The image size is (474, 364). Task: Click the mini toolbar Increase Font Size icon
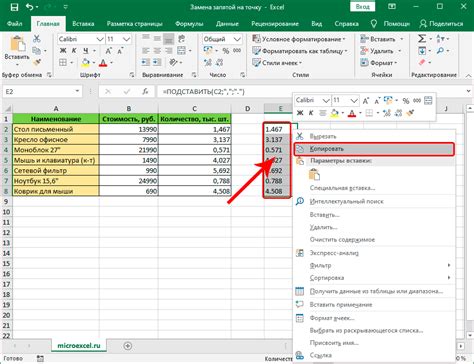(366, 100)
